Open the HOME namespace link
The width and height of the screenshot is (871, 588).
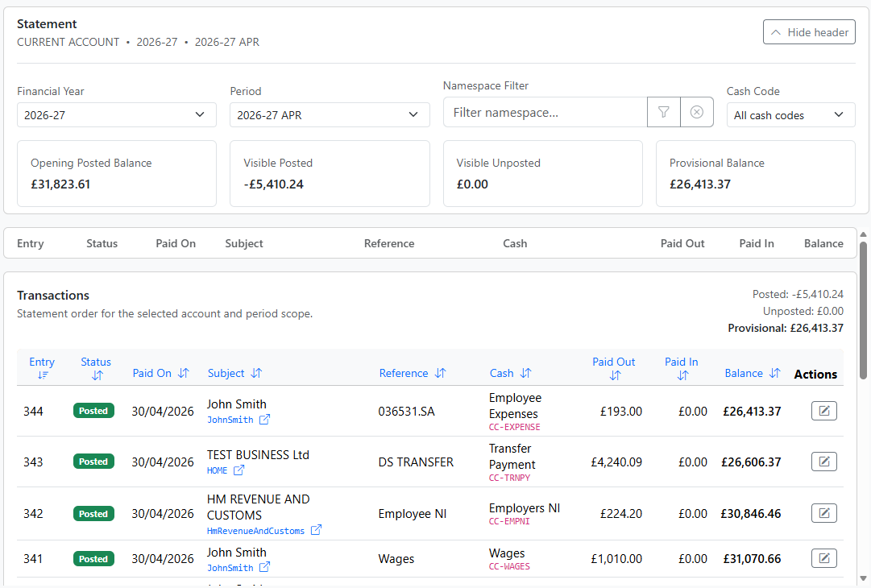click(x=218, y=470)
